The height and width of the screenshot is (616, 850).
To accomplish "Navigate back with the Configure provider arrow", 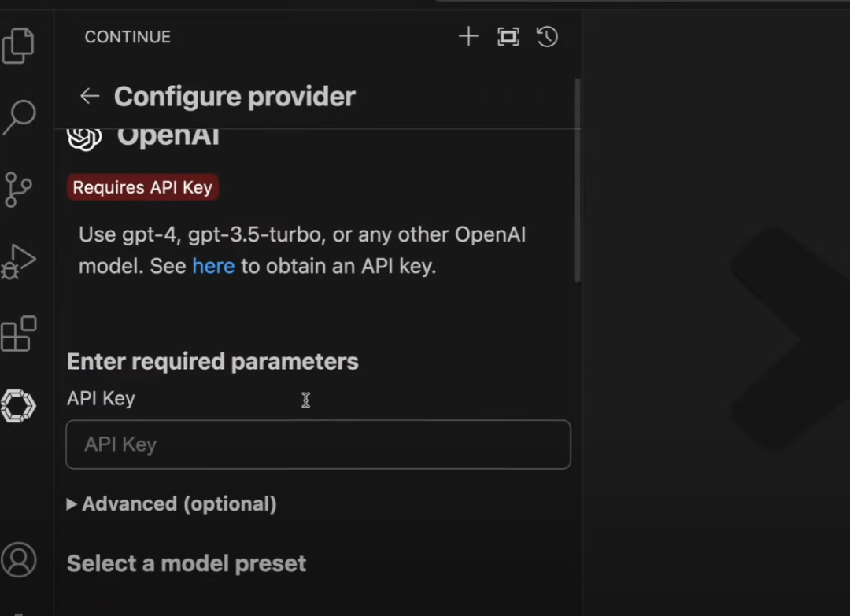I will pyautogui.click(x=89, y=96).
